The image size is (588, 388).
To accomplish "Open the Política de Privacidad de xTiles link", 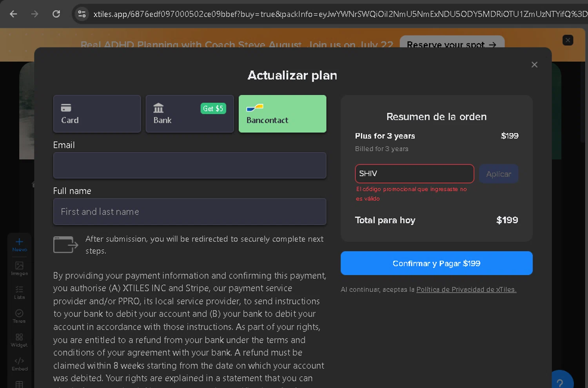I will 466,290.
